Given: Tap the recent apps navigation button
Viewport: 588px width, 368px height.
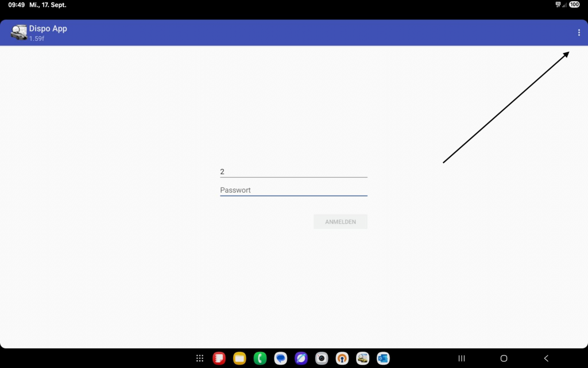Looking at the screenshot, I should click(x=462, y=358).
